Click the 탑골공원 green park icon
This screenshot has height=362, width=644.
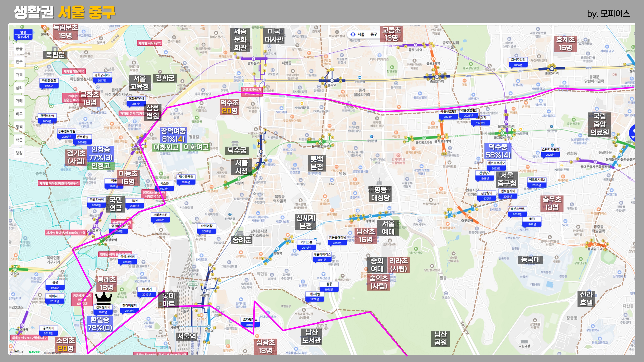[x=392, y=67]
